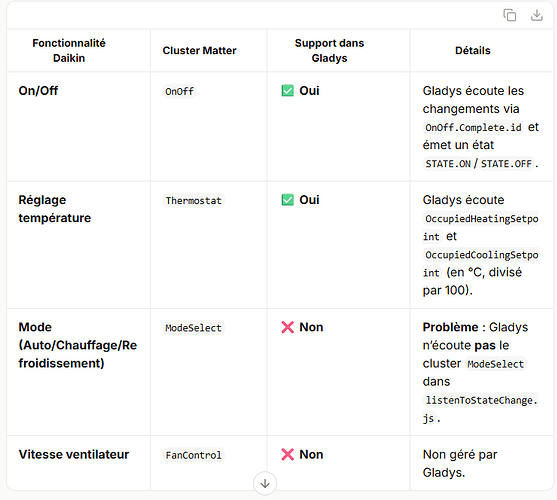Viewport: 557px width, 500px height.
Task: Click the OnOff.Complete.id code snippet
Action: 474,127
